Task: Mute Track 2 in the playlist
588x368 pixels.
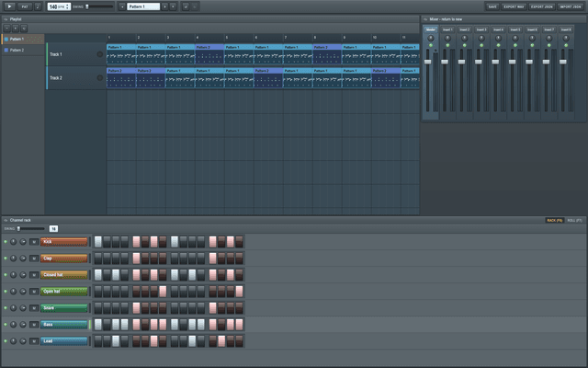Action: (100, 77)
